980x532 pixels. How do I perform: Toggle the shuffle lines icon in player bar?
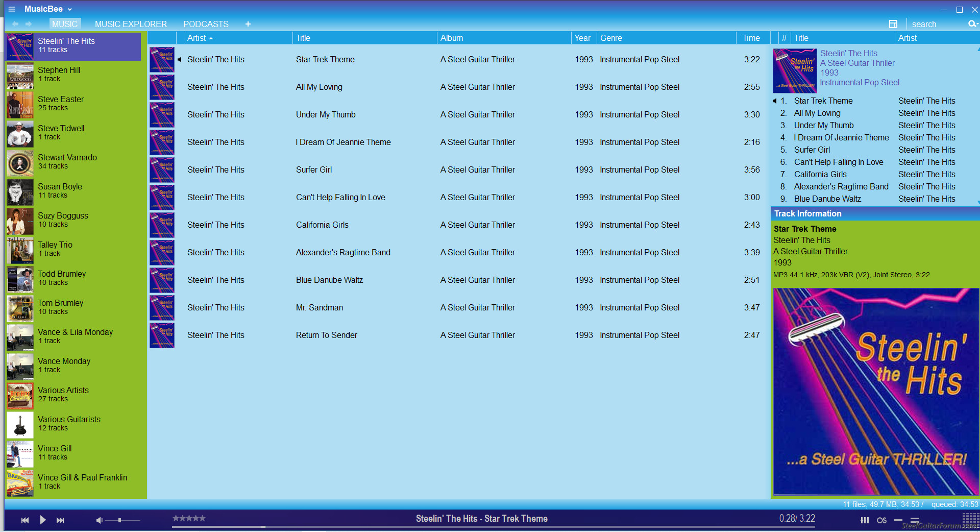pos(915,520)
